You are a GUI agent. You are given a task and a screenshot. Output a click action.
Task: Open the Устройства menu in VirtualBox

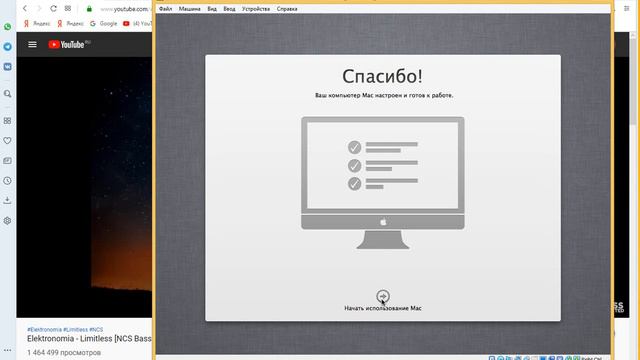tap(256, 9)
